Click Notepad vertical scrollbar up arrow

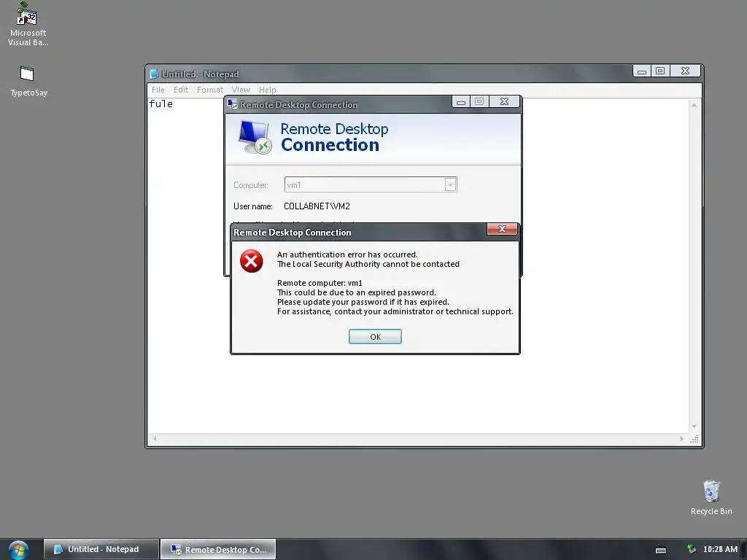(694, 105)
